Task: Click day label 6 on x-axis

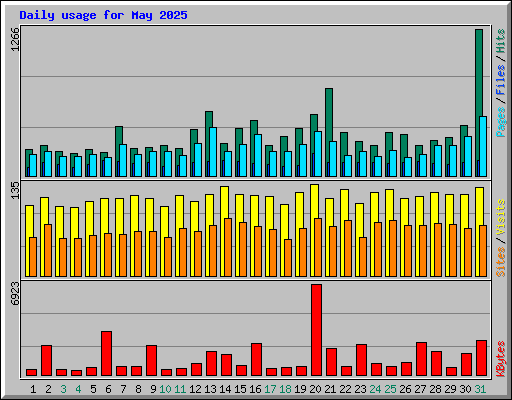Action: coord(108,389)
